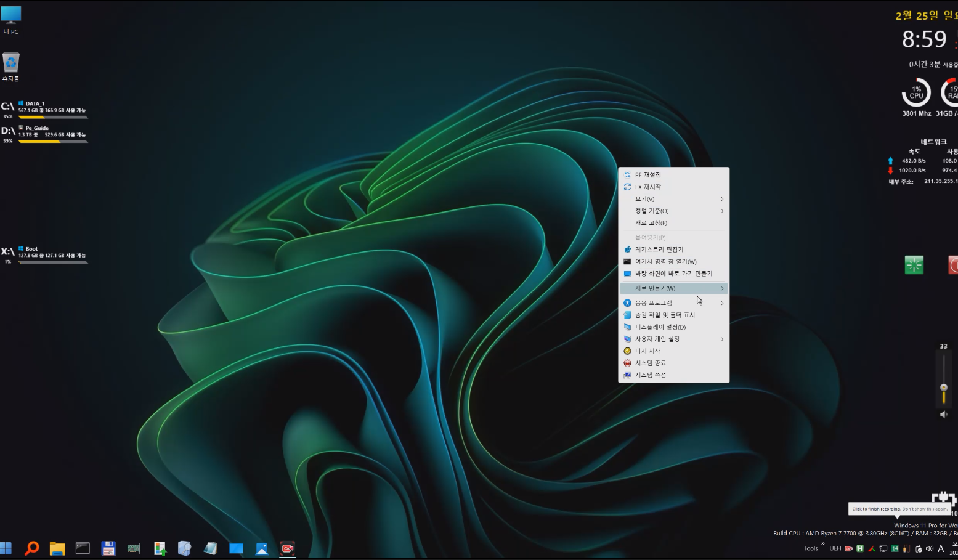Toggle 숨김 파일 및 폴더 표시
Viewport: 958px width, 560px height.
coord(674,315)
